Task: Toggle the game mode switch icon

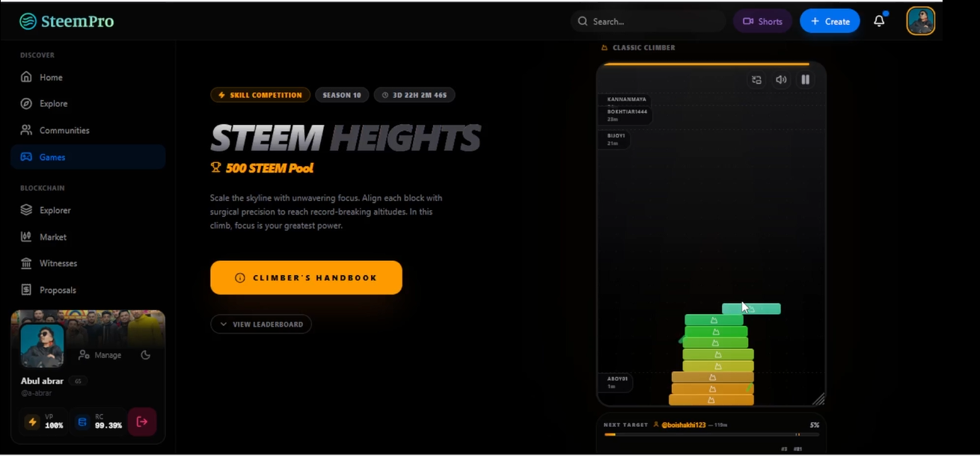Action: coord(756,80)
